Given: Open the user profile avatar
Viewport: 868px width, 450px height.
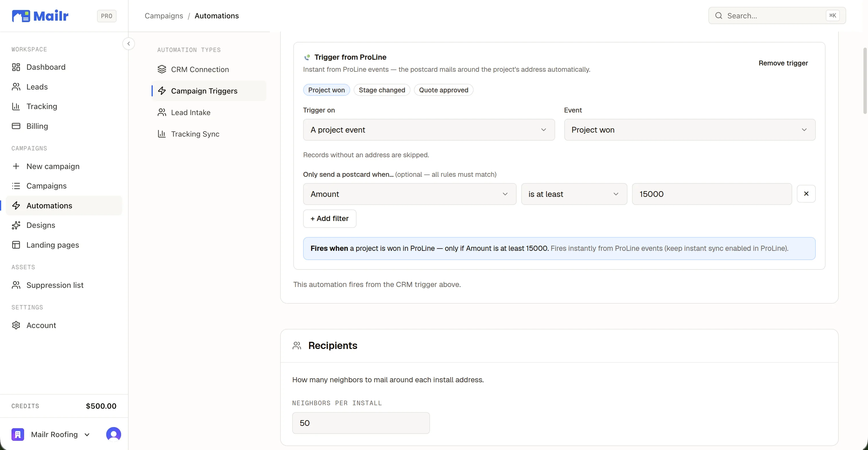Looking at the screenshot, I should click(x=114, y=435).
